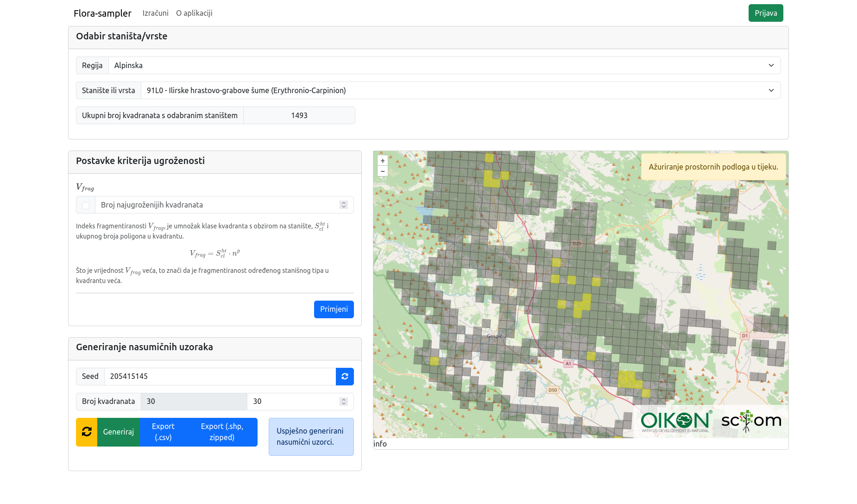The height and width of the screenshot is (504, 857).
Task: Export samples as zipped shapefile
Action: (x=222, y=432)
